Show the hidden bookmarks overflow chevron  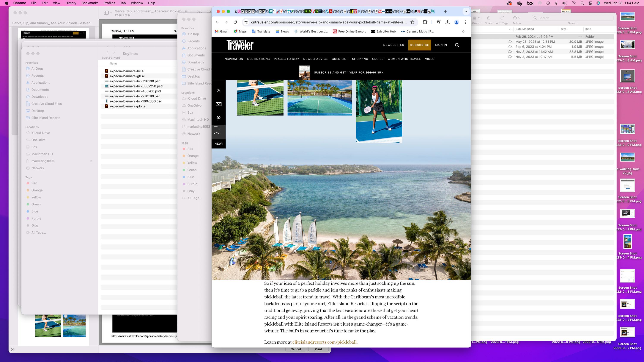point(463,31)
